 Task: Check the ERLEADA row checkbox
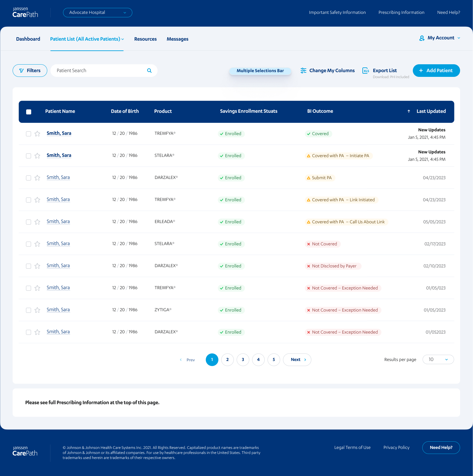tap(28, 222)
